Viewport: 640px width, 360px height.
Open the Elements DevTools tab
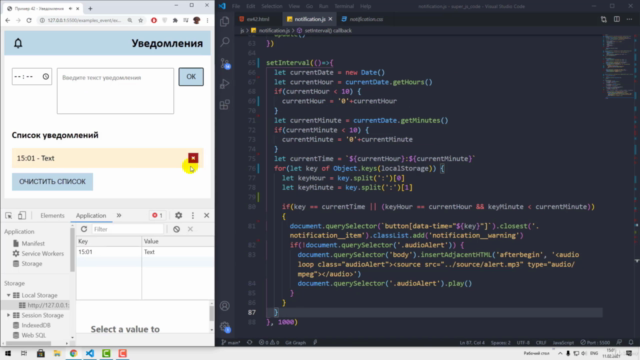coord(52,216)
